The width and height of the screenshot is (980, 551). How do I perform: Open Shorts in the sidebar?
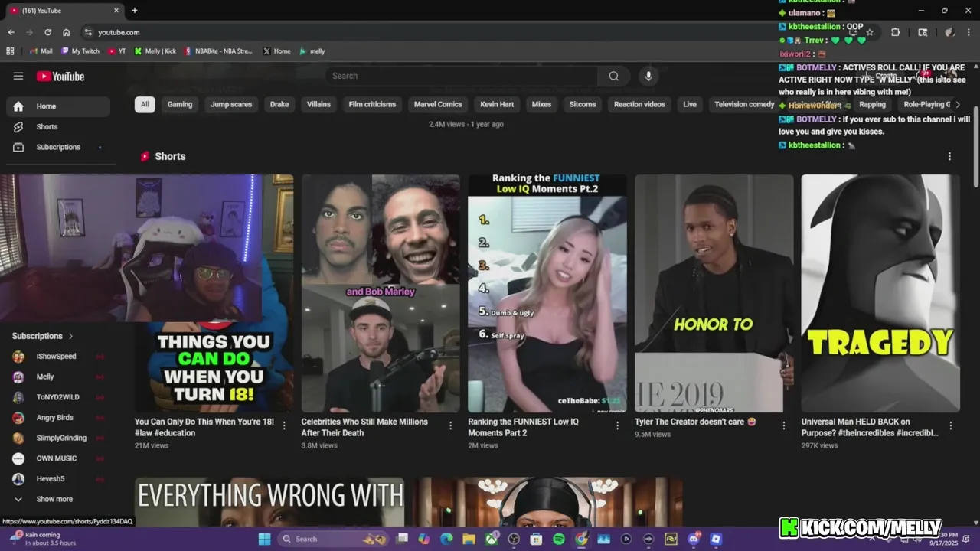[58, 126]
